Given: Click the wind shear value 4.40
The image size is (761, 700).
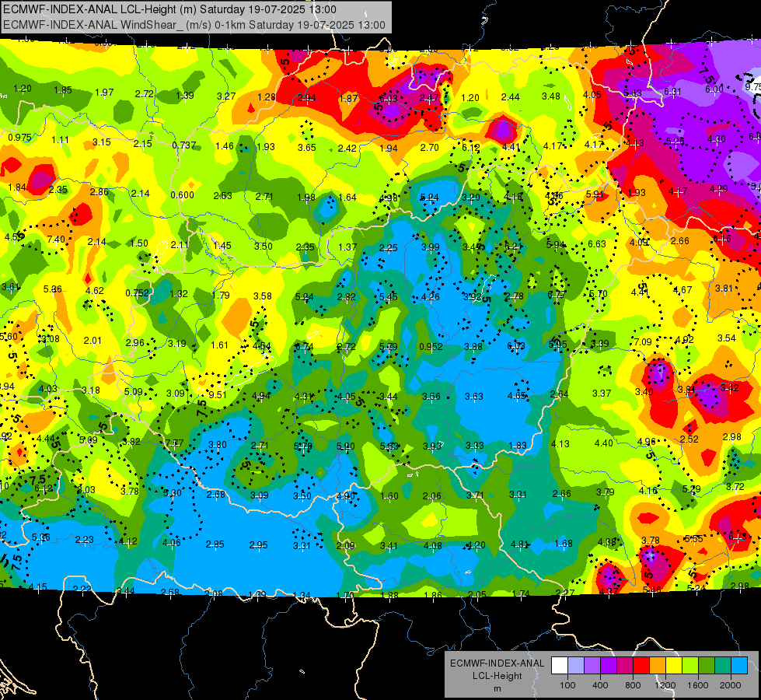Looking at the screenshot, I should pos(604,443).
